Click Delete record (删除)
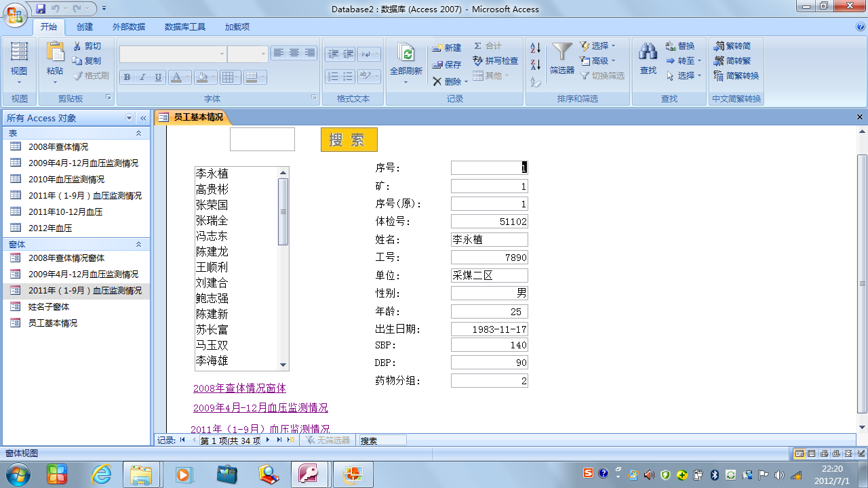 pos(446,81)
